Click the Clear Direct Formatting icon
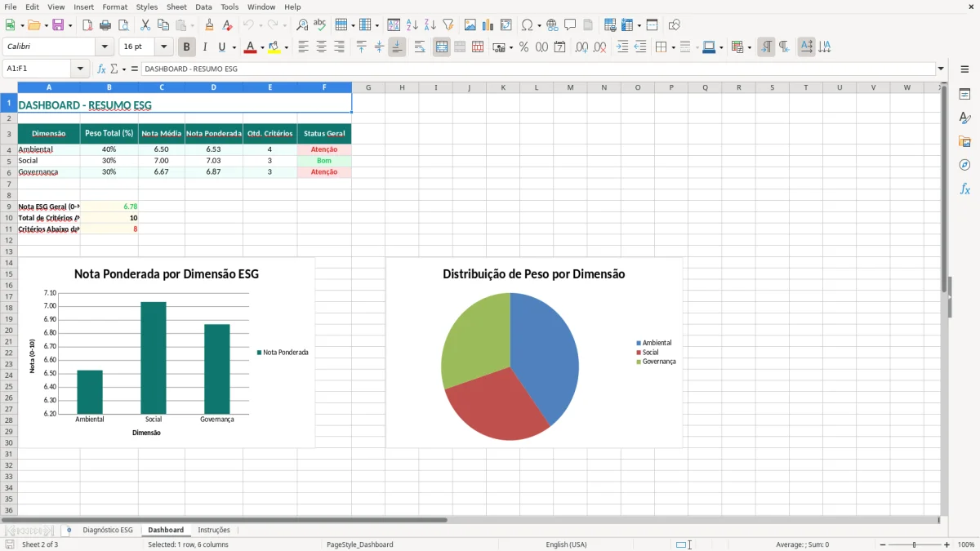This screenshot has height=551, width=980. pos(228,25)
